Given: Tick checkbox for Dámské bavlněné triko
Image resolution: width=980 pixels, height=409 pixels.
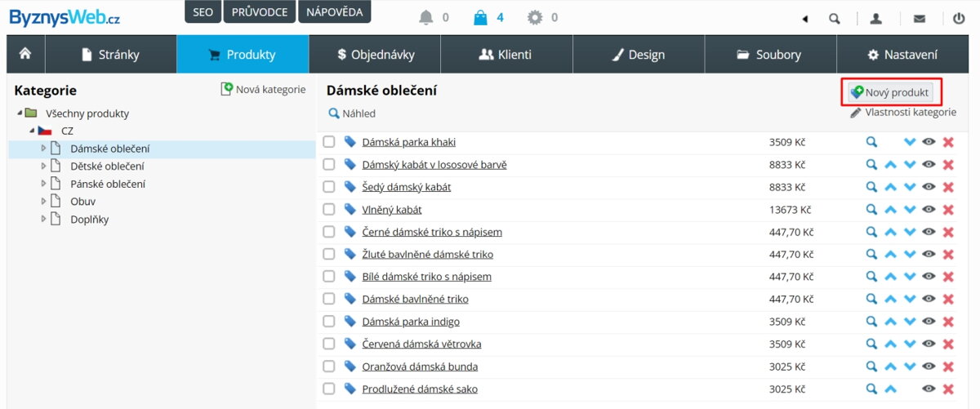Looking at the screenshot, I should click(x=328, y=300).
